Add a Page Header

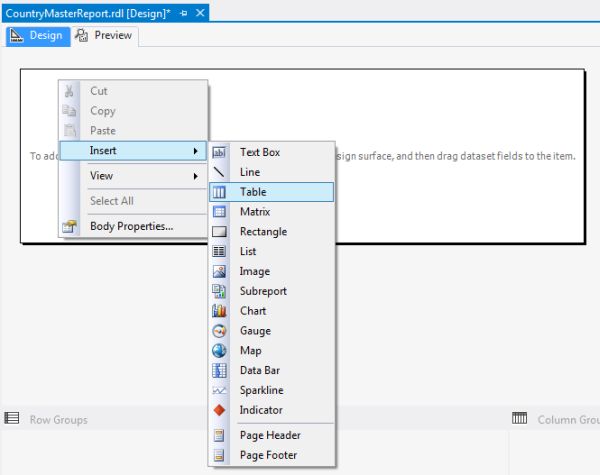[272, 435]
